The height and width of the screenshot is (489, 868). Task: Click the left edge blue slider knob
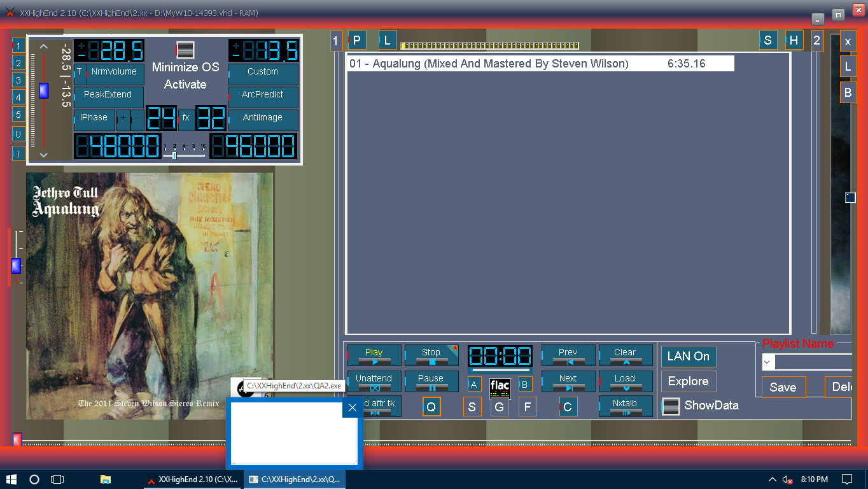click(x=16, y=266)
